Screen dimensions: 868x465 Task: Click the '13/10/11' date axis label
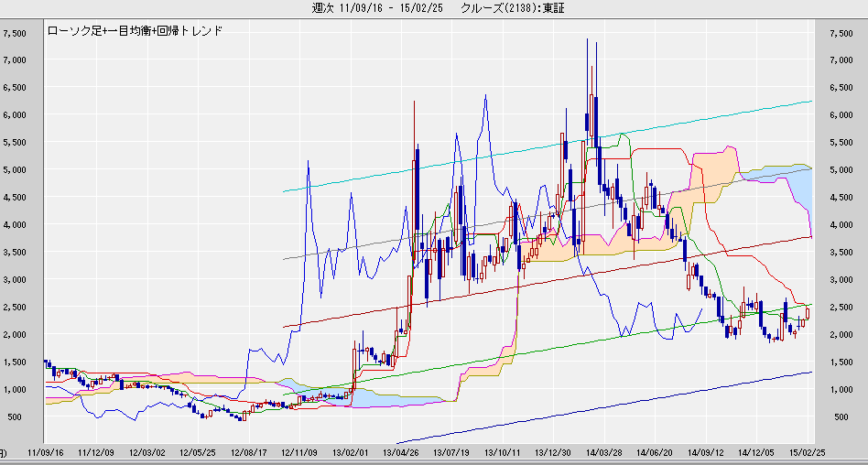point(502,452)
